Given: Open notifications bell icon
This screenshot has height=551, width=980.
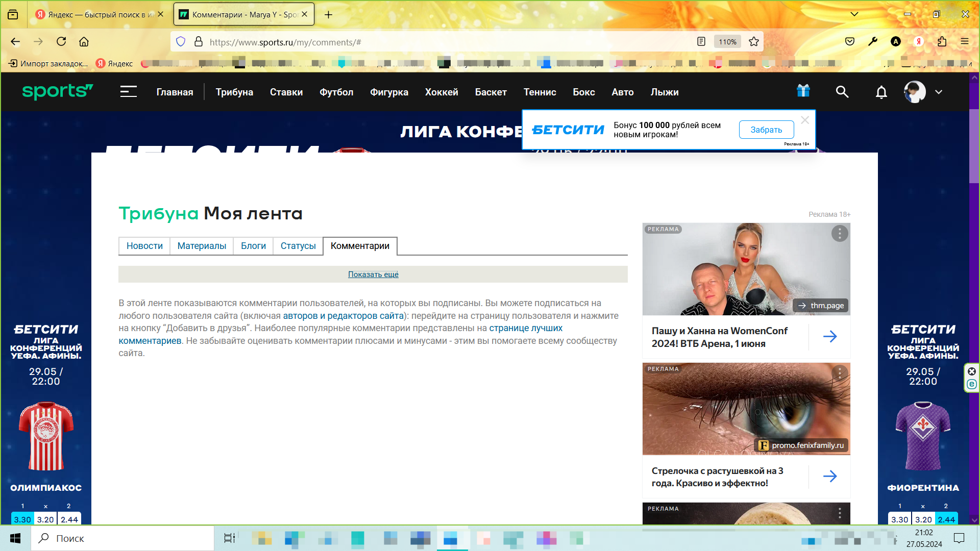Looking at the screenshot, I should click(881, 92).
